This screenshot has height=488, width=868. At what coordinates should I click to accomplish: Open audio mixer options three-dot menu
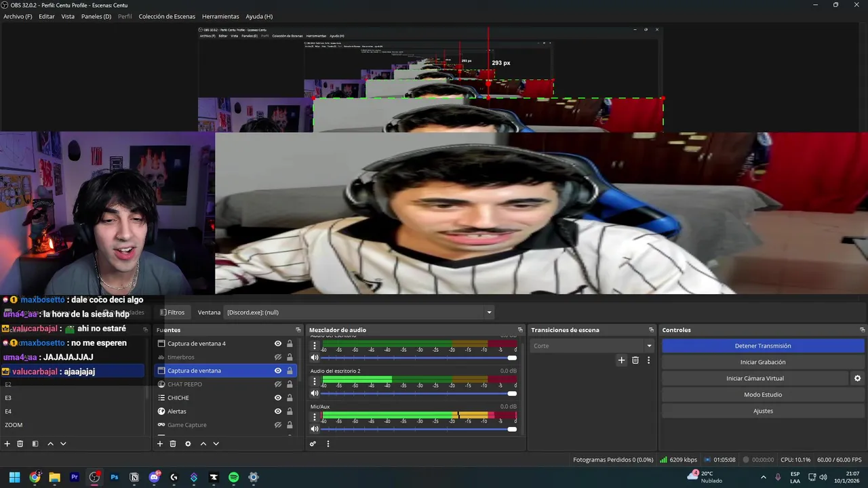coord(328,444)
